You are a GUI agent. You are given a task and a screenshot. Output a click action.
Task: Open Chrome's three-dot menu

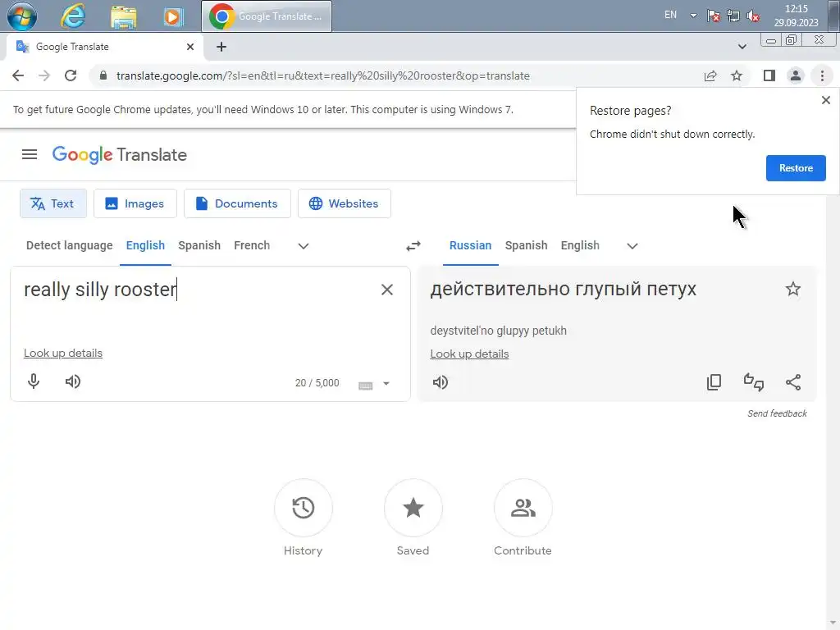(822, 75)
